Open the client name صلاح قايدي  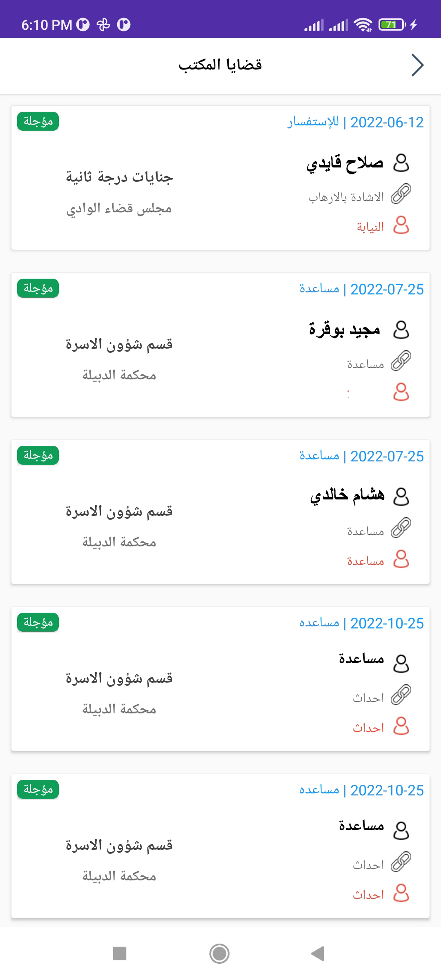pos(345,163)
